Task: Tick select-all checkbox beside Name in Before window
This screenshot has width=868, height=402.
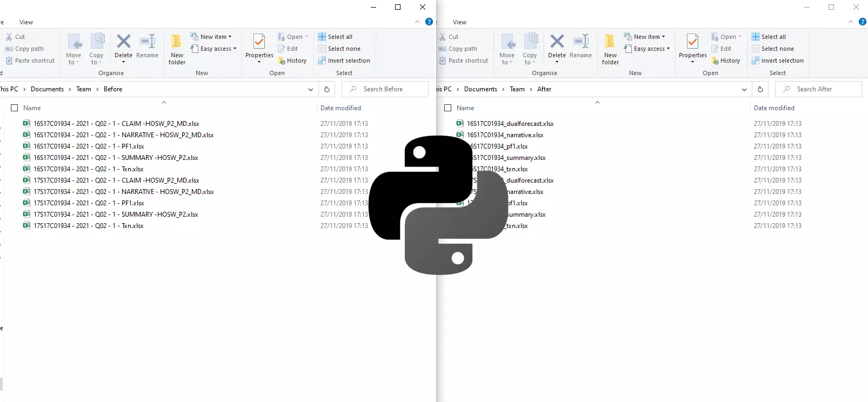Action: [15, 108]
